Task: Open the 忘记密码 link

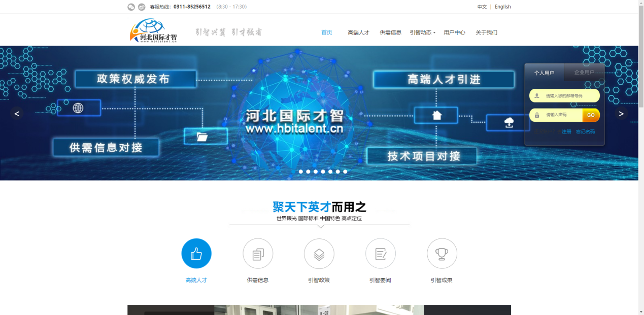Action: [x=585, y=132]
